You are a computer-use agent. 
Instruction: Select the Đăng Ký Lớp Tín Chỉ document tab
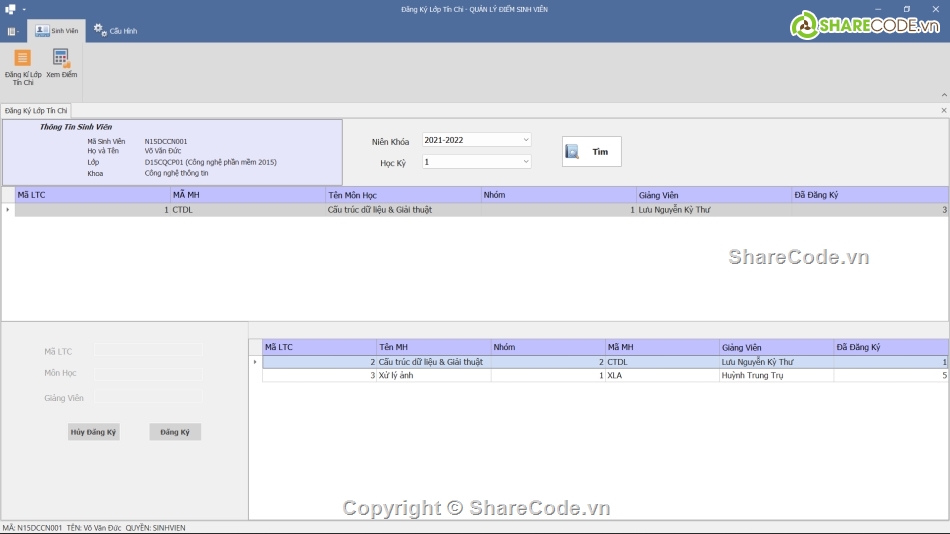[x=36, y=110]
